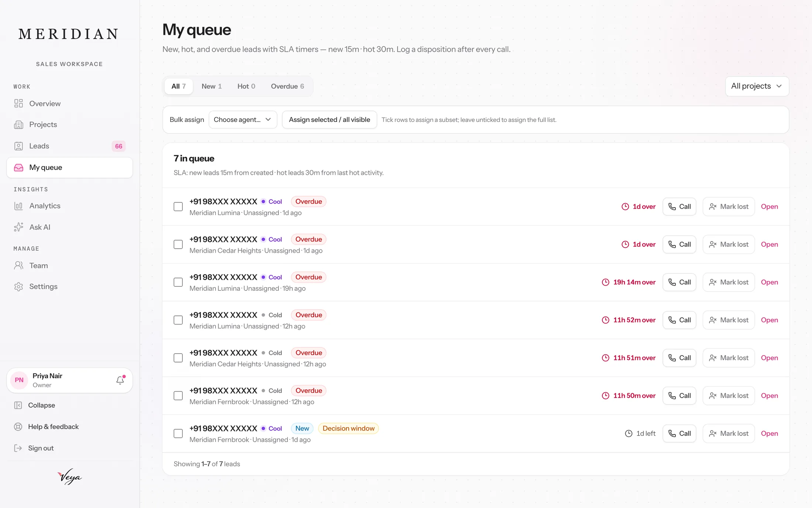Call the lead that is 11h 52m over
The width and height of the screenshot is (812, 508).
679,320
